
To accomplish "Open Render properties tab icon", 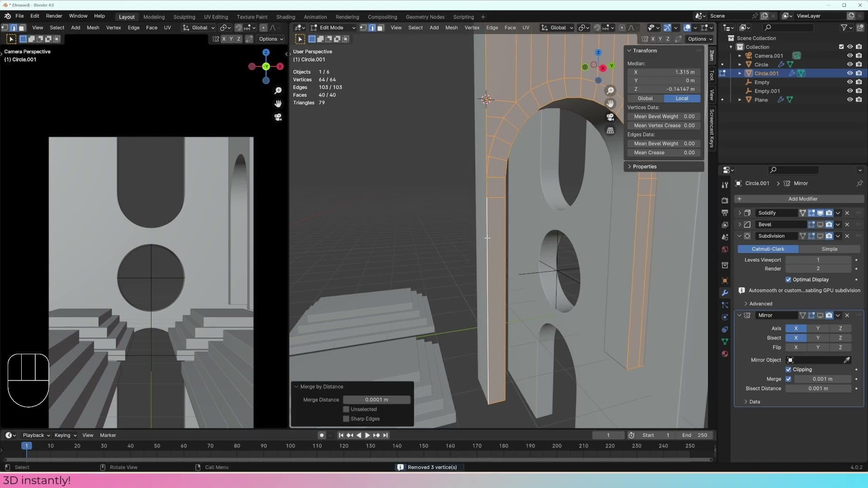I will coord(725,200).
